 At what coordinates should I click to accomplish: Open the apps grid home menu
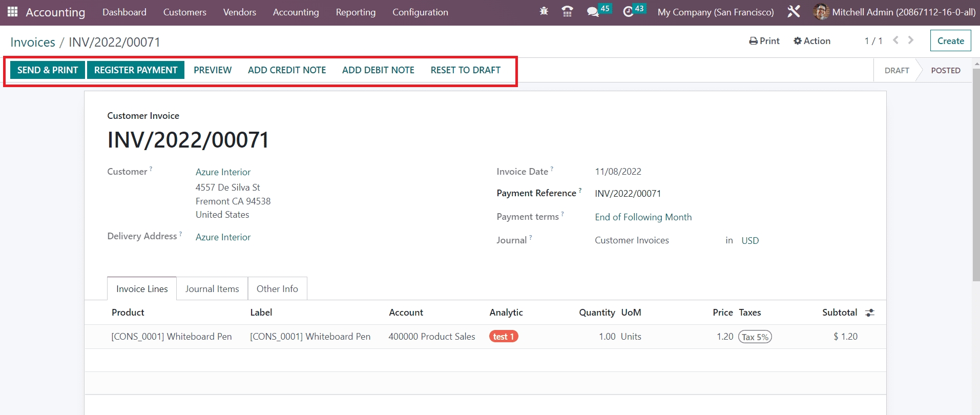pos(12,12)
